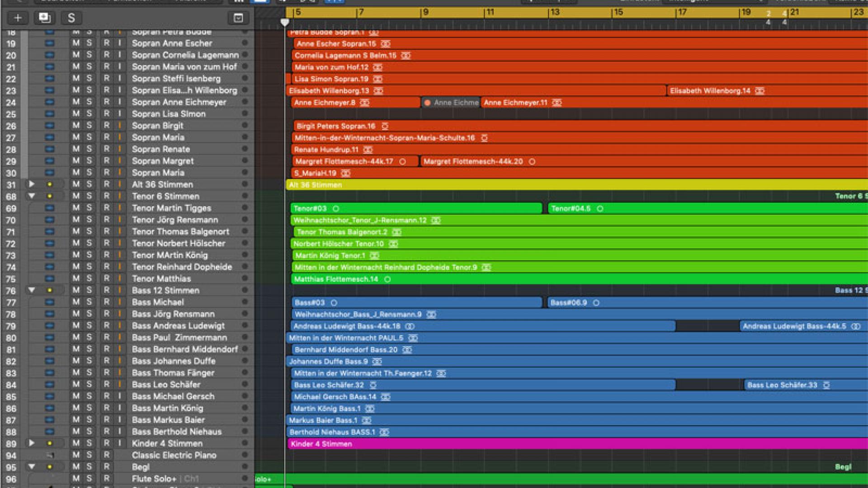
Task: Toggle input monitoring on Sopran Cornelia Lagemann
Action: pyautogui.click(x=120, y=55)
